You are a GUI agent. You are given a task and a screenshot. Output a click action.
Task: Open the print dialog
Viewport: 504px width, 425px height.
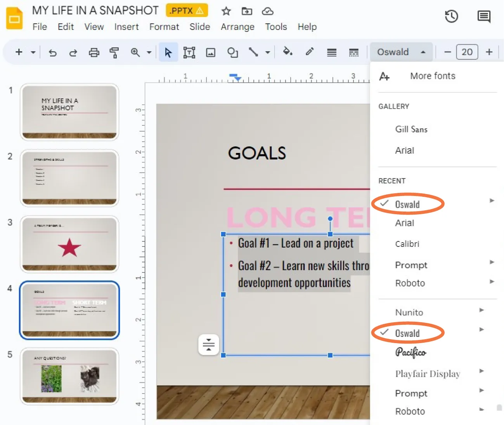[94, 52]
